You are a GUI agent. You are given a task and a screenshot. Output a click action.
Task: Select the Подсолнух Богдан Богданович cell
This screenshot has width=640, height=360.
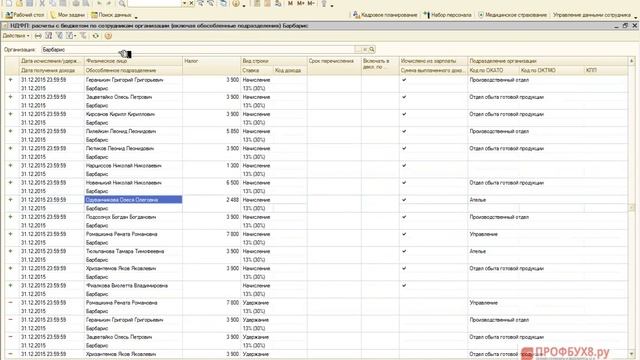133,217
